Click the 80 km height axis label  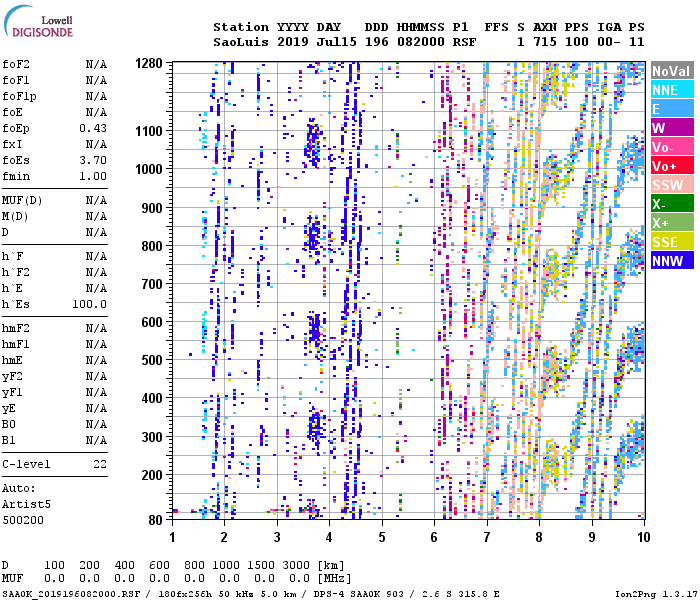(155, 520)
